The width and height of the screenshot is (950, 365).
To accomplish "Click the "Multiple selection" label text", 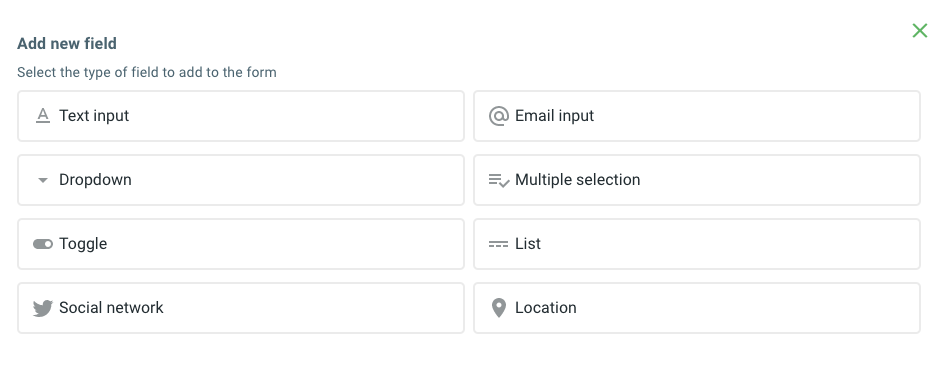I will pyautogui.click(x=577, y=180).
